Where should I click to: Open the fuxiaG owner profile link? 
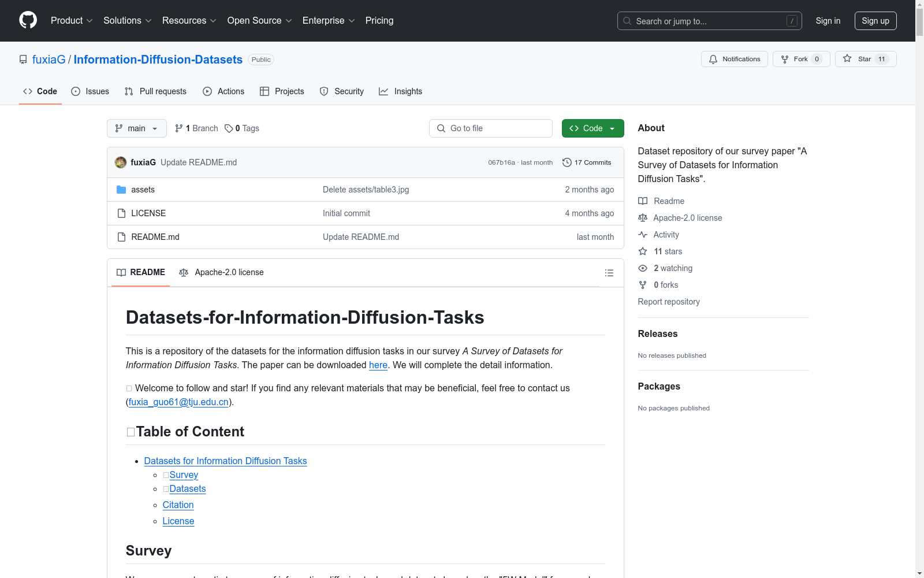tap(49, 60)
